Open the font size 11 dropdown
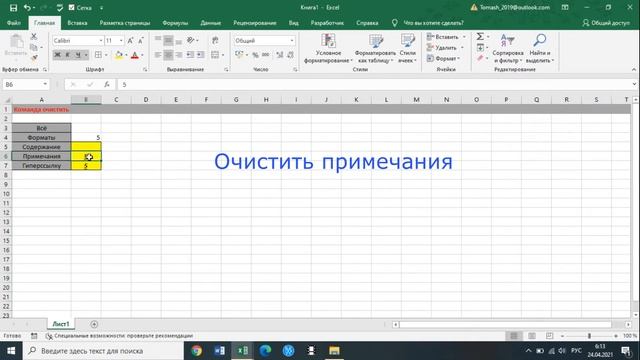640x360 pixels. pos(121,41)
